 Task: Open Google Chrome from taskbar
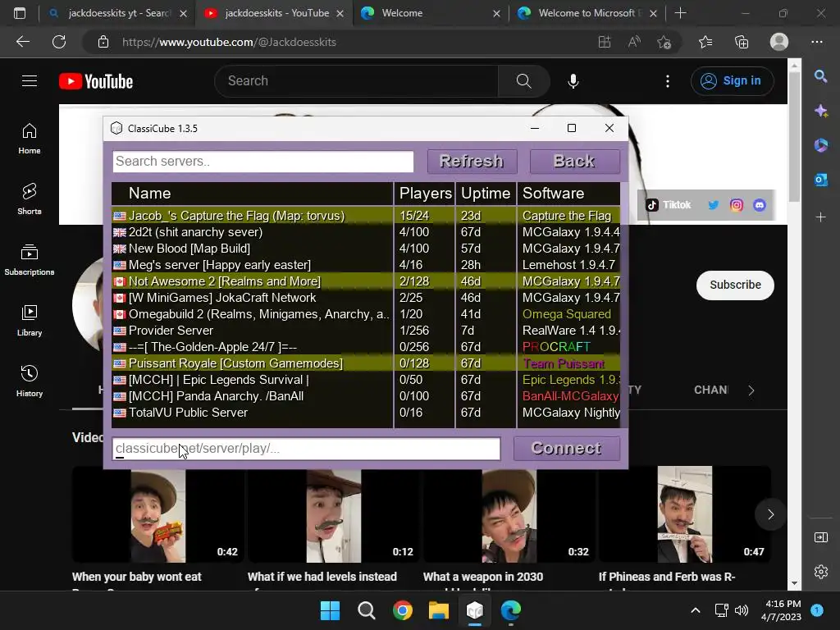pyautogui.click(x=402, y=610)
